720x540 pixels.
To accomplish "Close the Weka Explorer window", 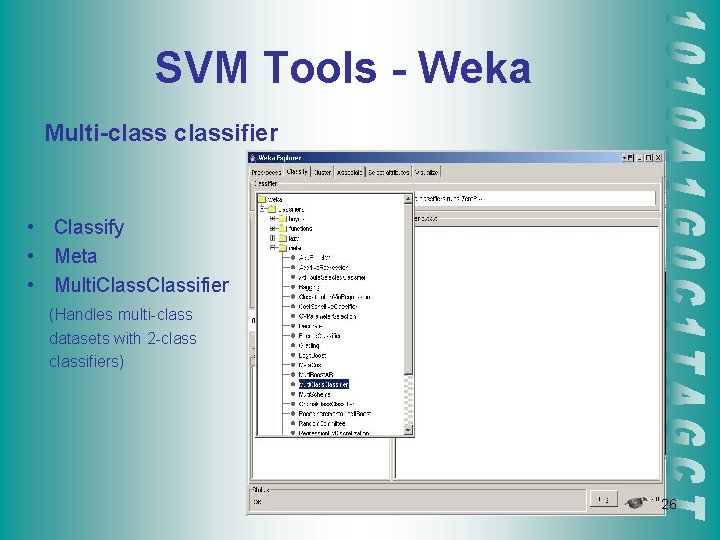I will tap(658, 158).
